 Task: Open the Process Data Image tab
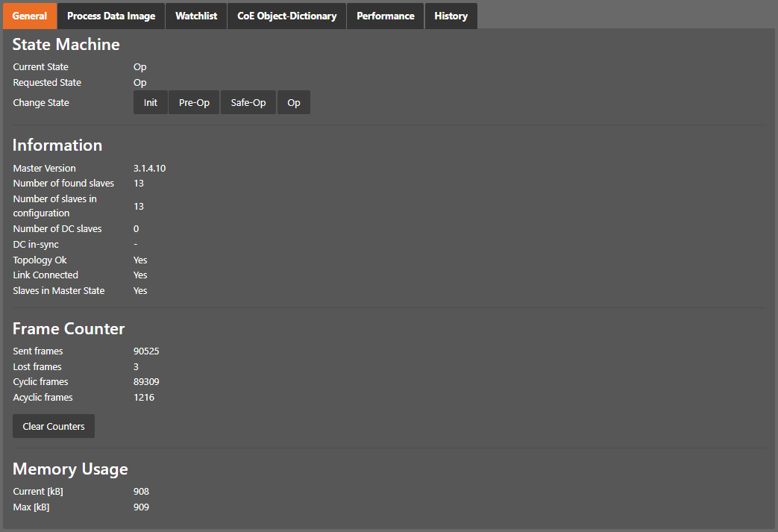tap(111, 16)
